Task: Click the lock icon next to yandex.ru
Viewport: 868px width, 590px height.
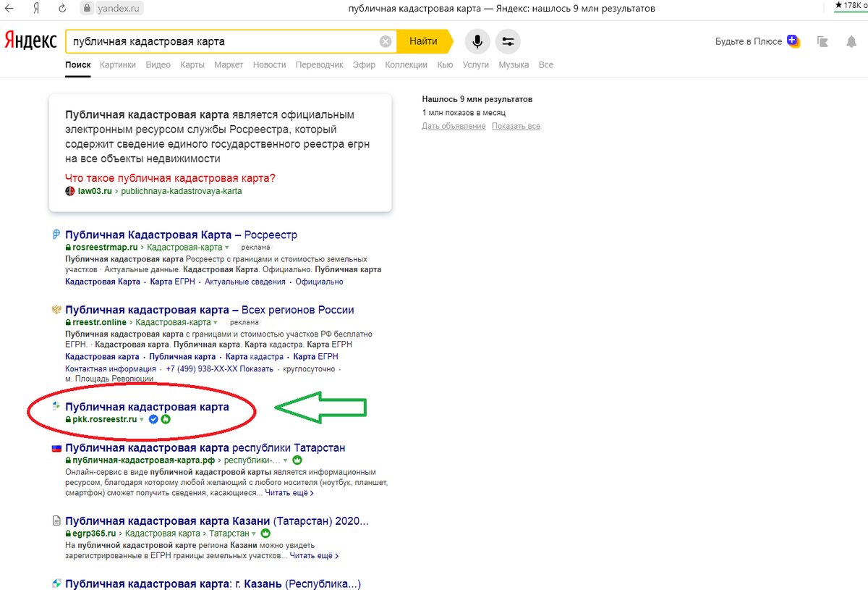Action: (86, 9)
